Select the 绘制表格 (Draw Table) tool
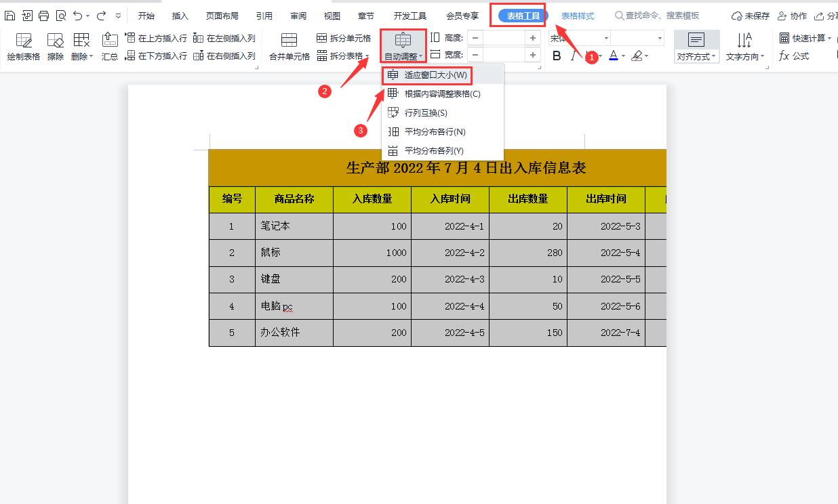This screenshot has height=504, width=838. 23,45
